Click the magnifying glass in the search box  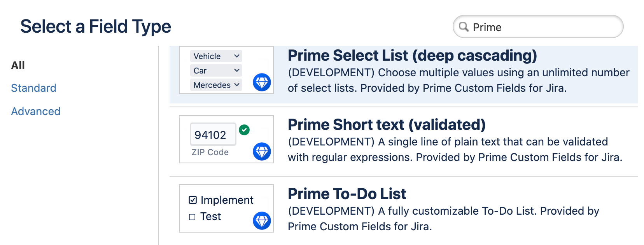click(464, 27)
